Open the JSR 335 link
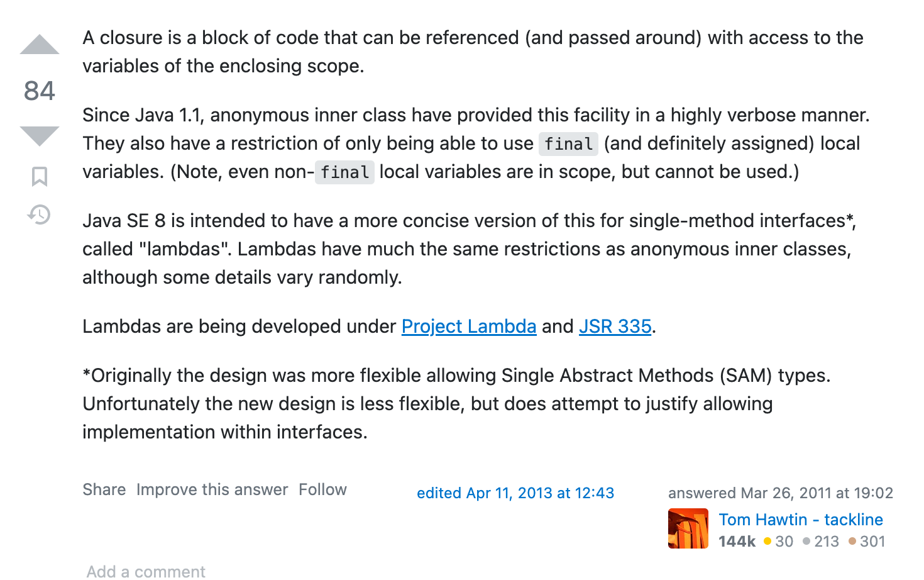Viewport: 924px width, 580px height. pyautogui.click(x=615, y=326)
